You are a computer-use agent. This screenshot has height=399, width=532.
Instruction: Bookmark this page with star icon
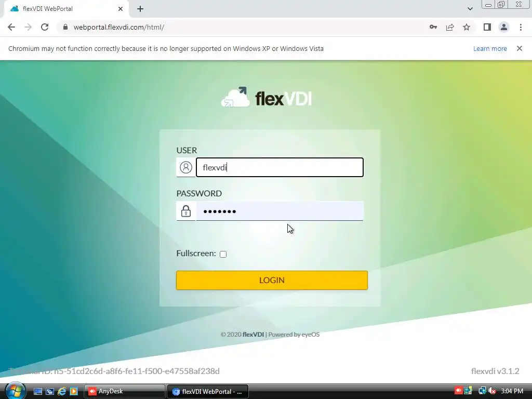tap(467, 27)
